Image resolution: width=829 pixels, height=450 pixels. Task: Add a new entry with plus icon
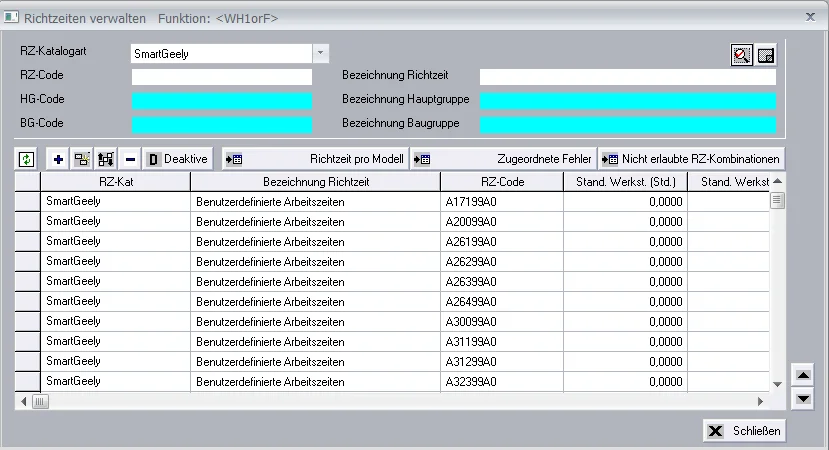[58, 159]
